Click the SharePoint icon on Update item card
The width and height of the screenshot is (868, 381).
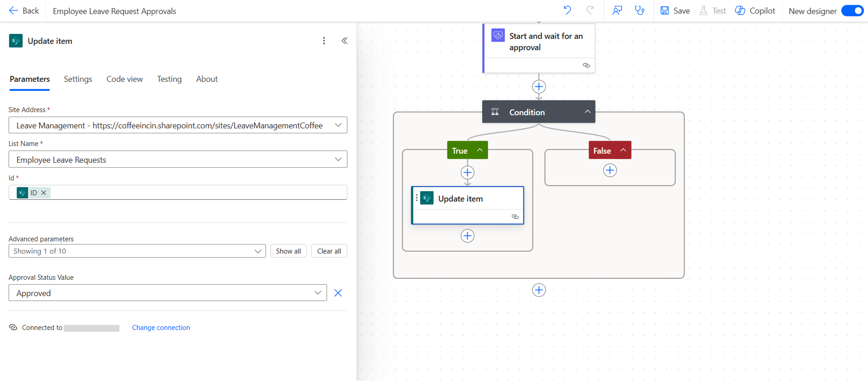click(427, 198)
